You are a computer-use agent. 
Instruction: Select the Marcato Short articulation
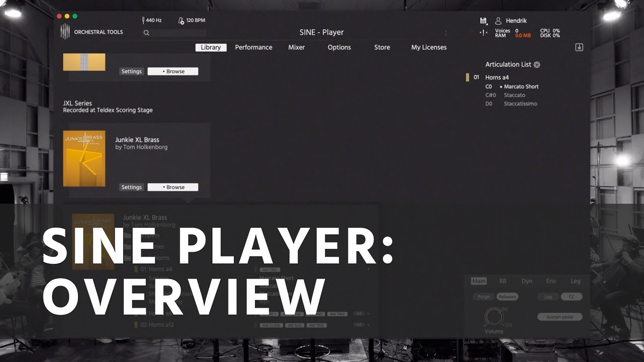click(521, 86)
